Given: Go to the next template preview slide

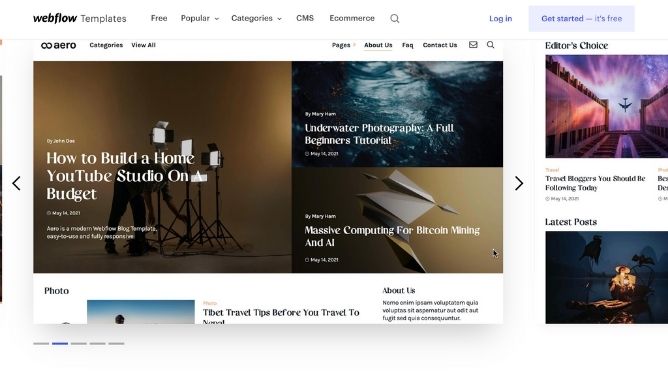Looking at the screenshot, I should click(518, 184).
